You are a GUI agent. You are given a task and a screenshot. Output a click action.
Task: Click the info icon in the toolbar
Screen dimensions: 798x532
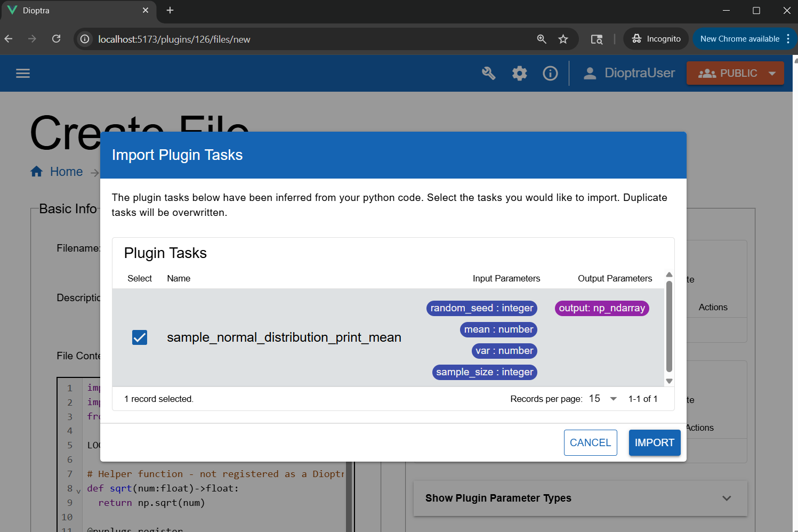coord(550,73)
